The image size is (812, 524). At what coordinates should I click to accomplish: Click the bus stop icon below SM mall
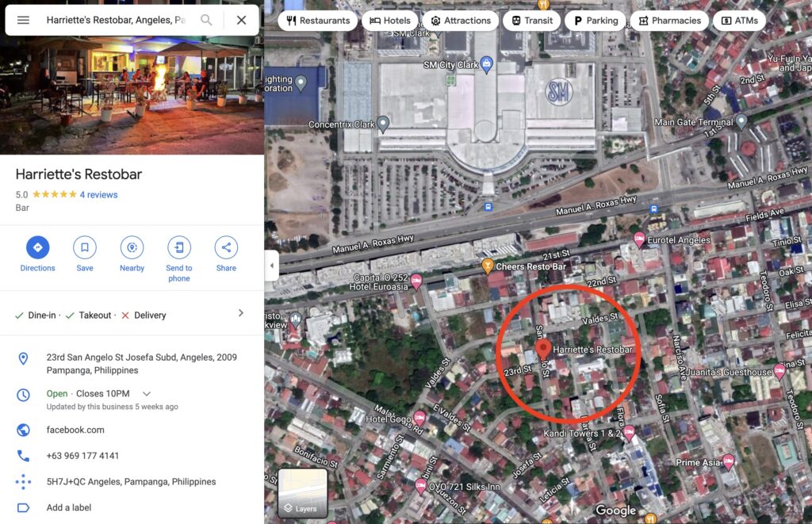coord(488,207)
